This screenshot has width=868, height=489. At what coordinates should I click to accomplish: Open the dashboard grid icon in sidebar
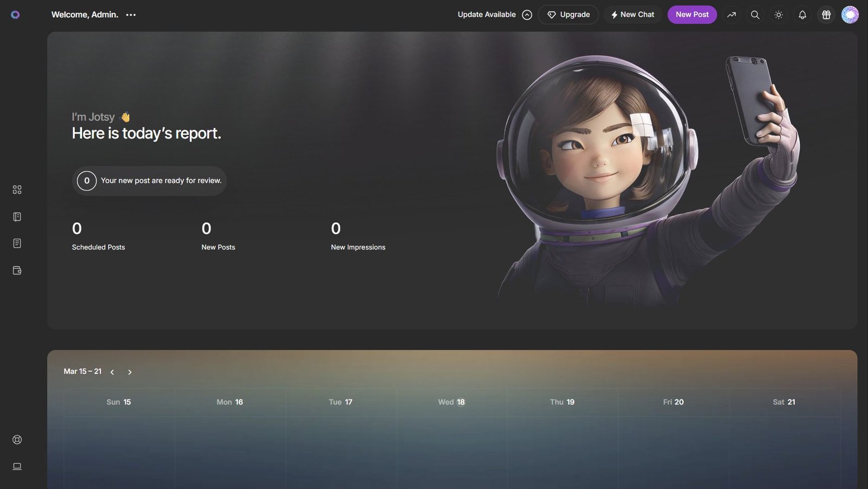(17, 189)
